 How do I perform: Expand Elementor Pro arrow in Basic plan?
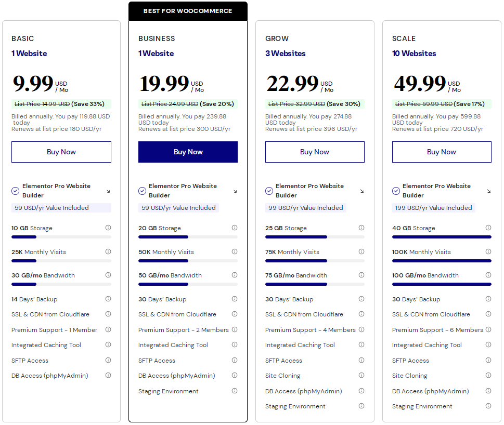108,191
